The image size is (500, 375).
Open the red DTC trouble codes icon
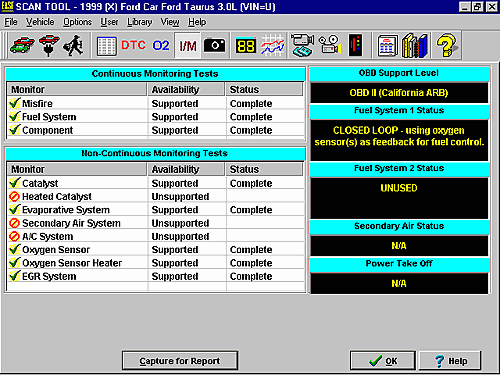coord(133,45)
